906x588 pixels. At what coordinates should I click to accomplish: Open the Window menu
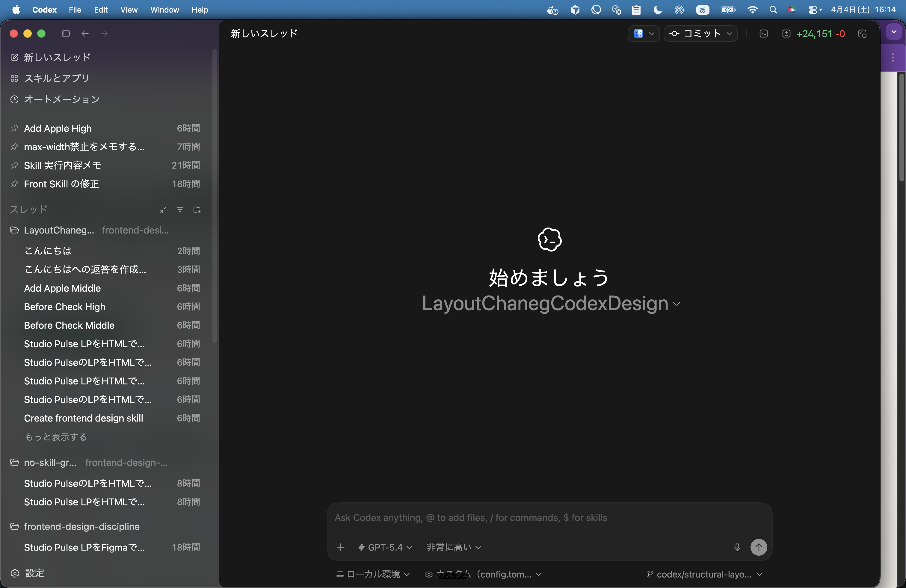tap(164, 10)
